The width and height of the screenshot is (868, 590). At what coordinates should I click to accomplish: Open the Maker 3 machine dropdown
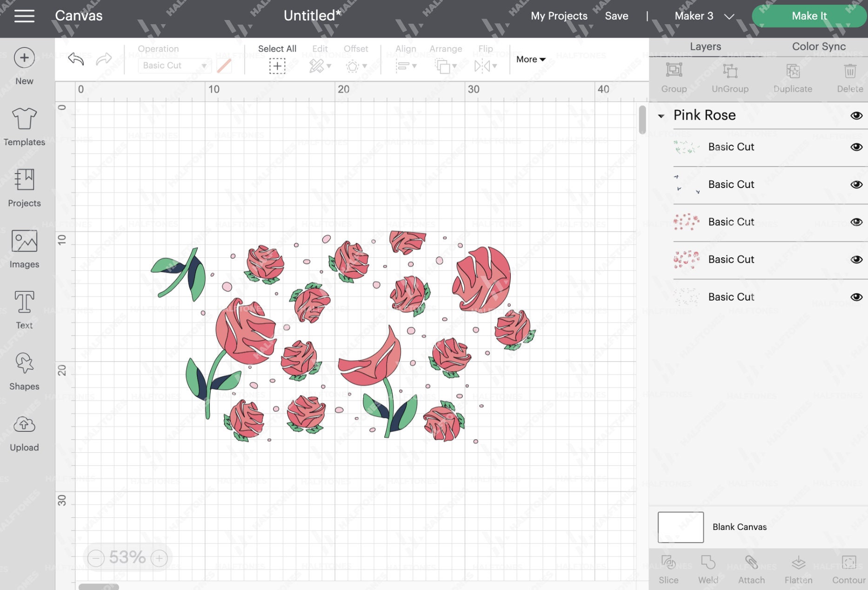[x=704, y=16]
